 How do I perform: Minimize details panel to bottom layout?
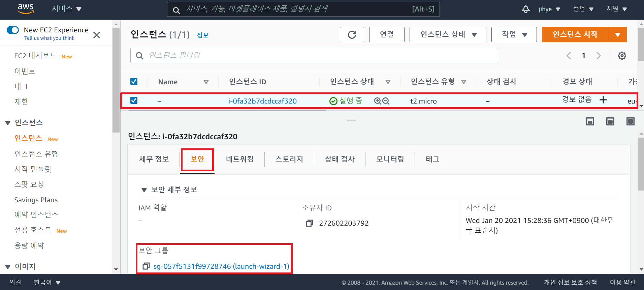pos(590,121)
